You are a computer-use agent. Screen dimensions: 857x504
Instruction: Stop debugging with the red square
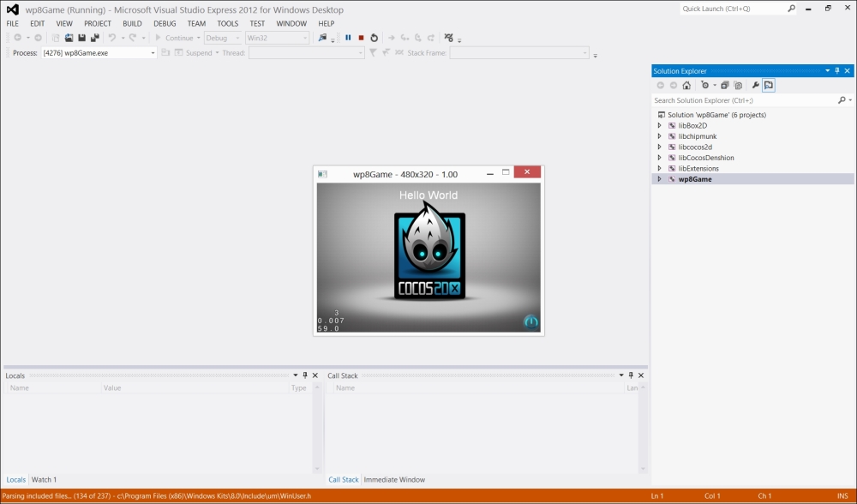[362, 38]
